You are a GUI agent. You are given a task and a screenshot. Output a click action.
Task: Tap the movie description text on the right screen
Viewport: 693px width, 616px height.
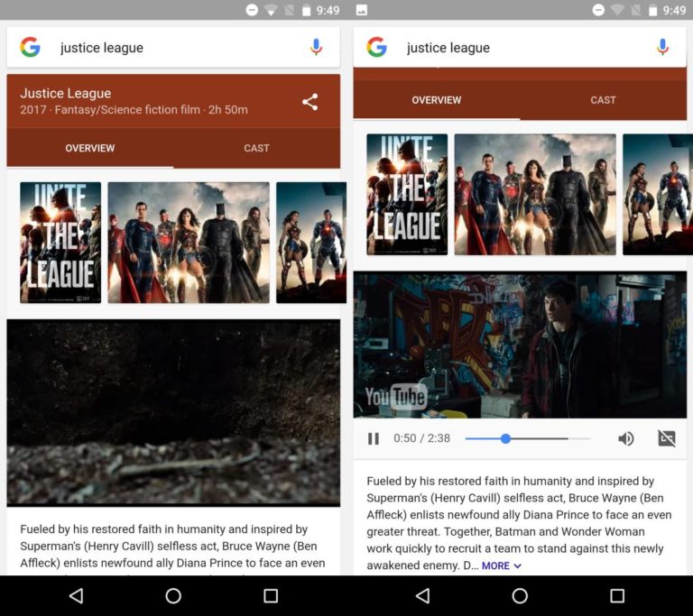coord(520,523)
